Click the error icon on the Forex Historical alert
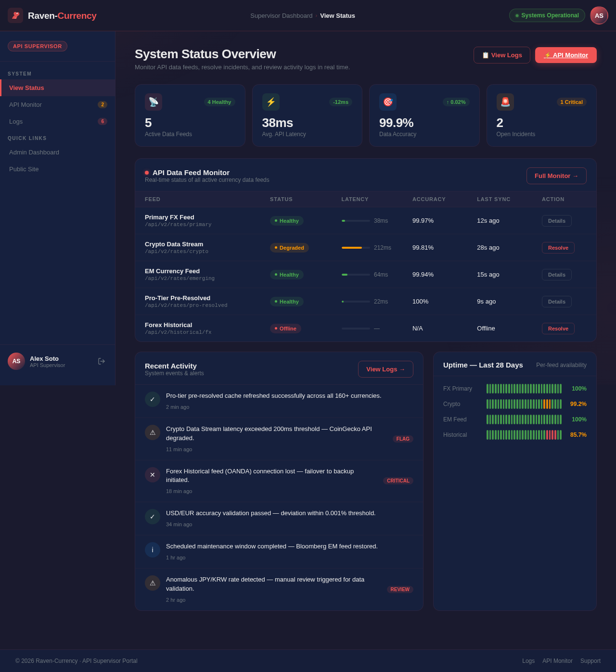Screen dimensions: 616x672 click(152, 475)
